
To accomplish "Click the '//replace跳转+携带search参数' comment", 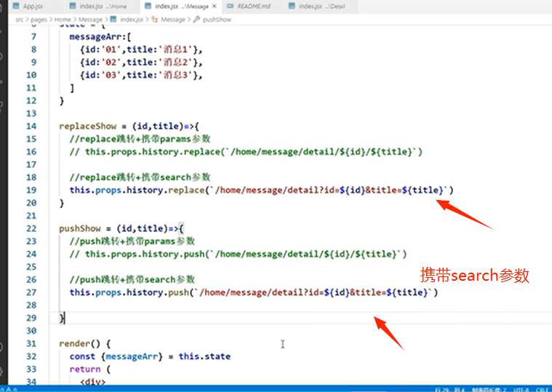I will point(140,177).
